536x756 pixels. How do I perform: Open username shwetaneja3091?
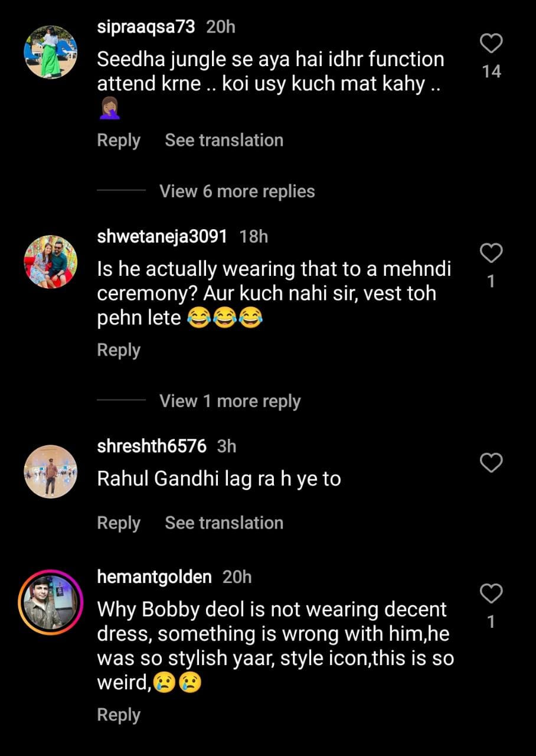tap(162, 237)
